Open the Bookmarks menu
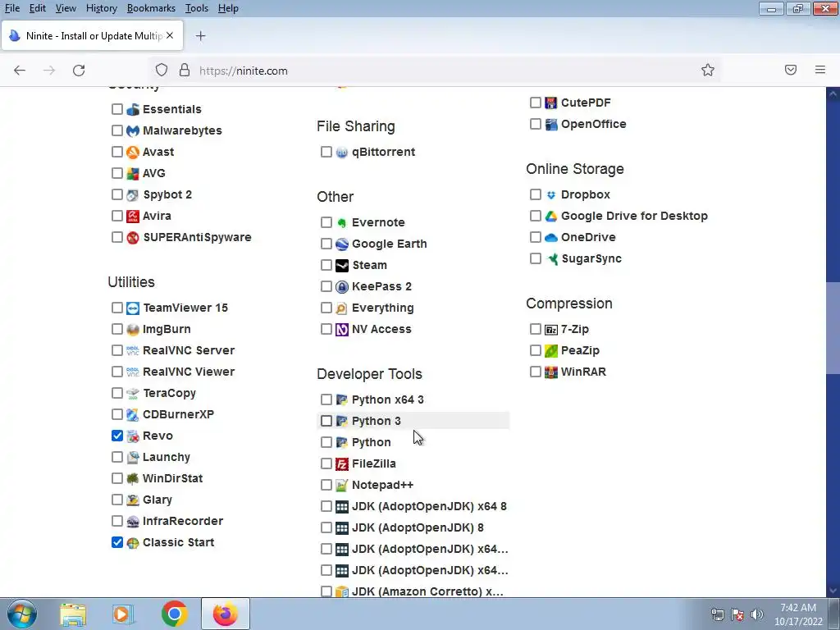Viewport: 840px width, 630px height. coord(151,8)
